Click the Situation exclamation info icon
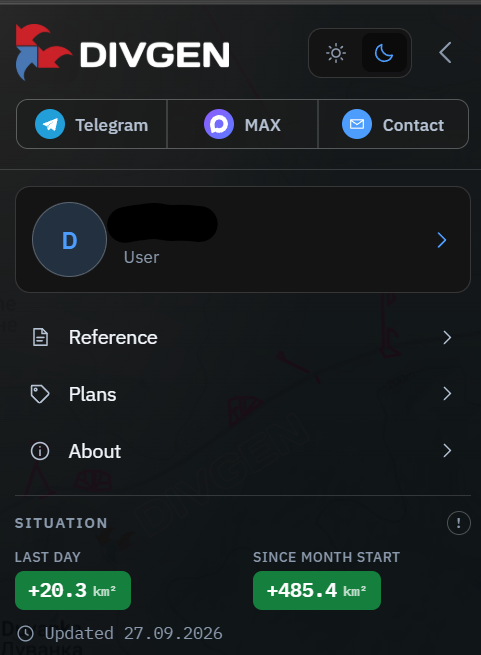 458,523
